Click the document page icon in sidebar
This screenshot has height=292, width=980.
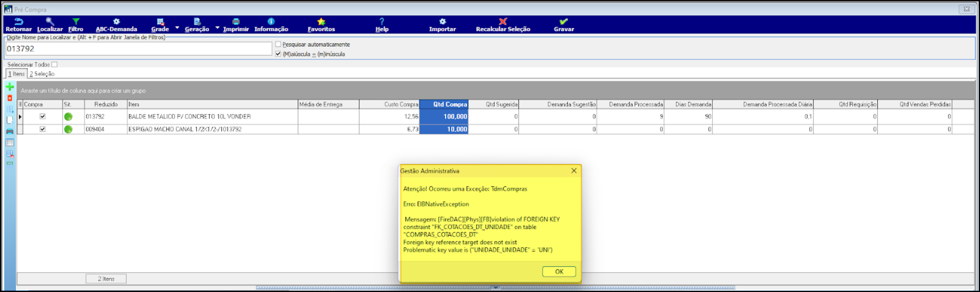9,120
